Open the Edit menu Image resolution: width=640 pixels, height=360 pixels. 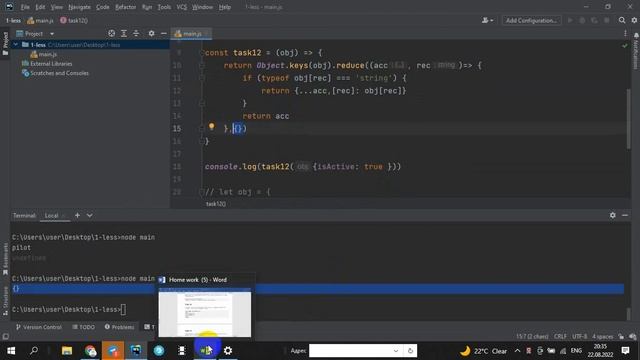[40, 7]
